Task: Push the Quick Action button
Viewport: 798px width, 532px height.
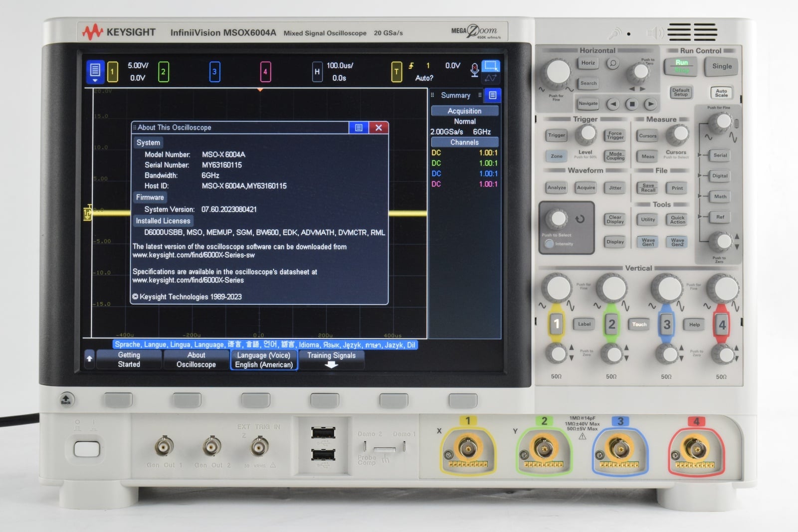Action: click(x=677, y=220)
